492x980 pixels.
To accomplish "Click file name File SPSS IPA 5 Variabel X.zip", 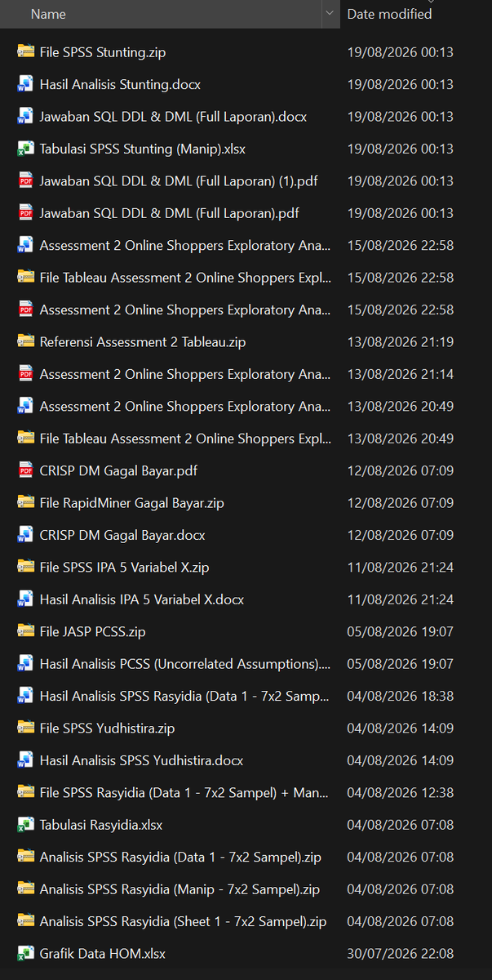I will 125,568.
